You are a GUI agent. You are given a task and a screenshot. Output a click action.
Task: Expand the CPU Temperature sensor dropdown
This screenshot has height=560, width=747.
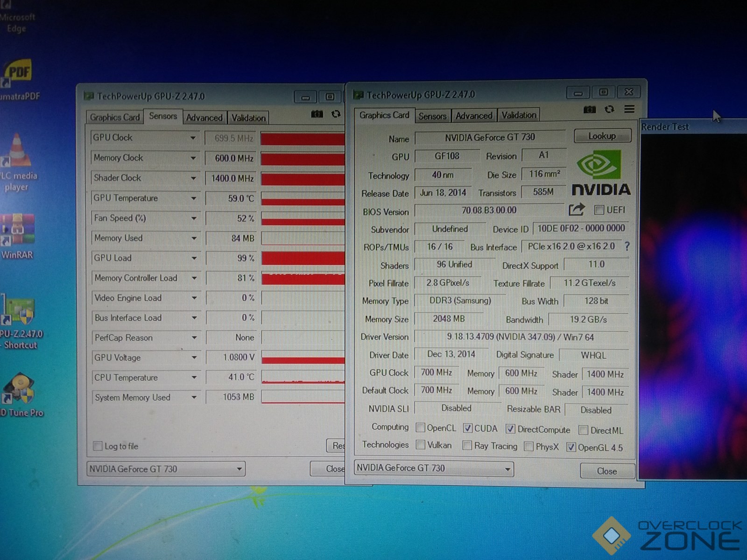[194, 378]
